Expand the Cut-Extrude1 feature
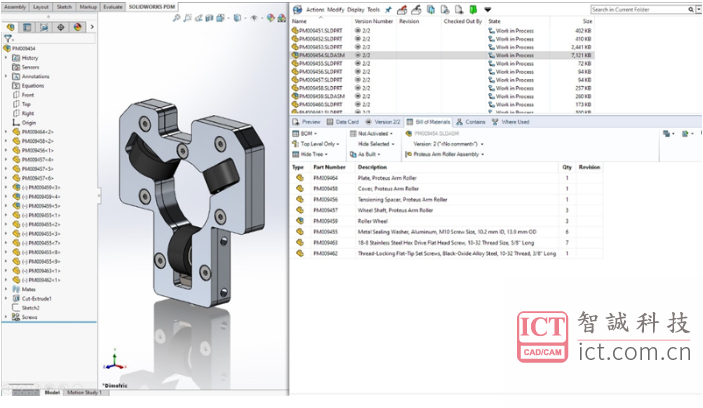Screen dimensions: 703x408 coord(6,298)
